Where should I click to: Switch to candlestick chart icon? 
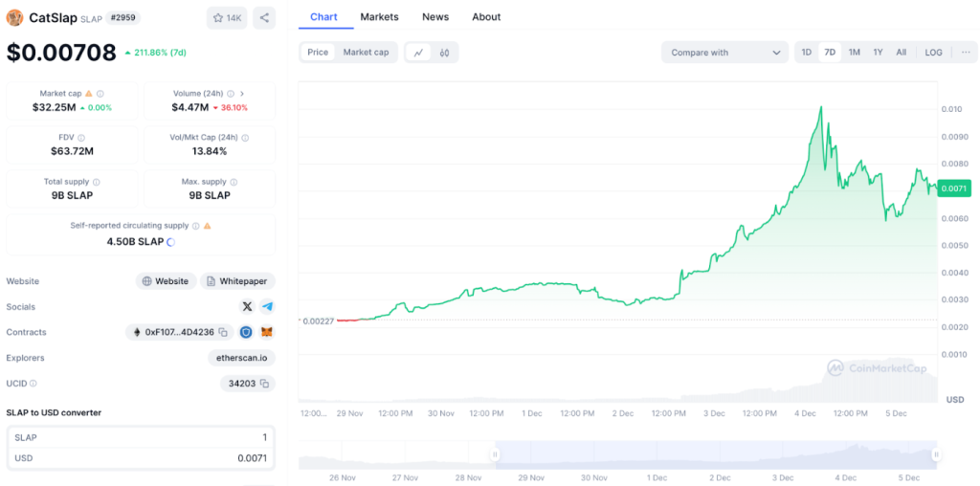tap(444, 53)
